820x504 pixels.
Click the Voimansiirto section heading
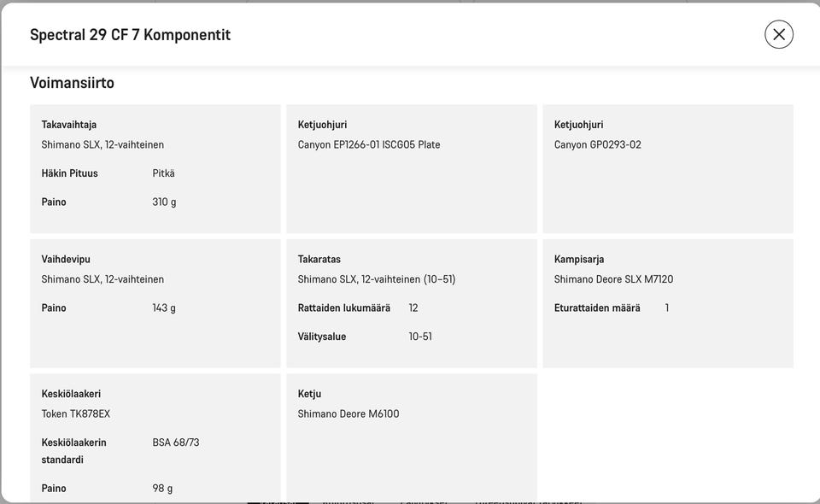tap(72, 83)
